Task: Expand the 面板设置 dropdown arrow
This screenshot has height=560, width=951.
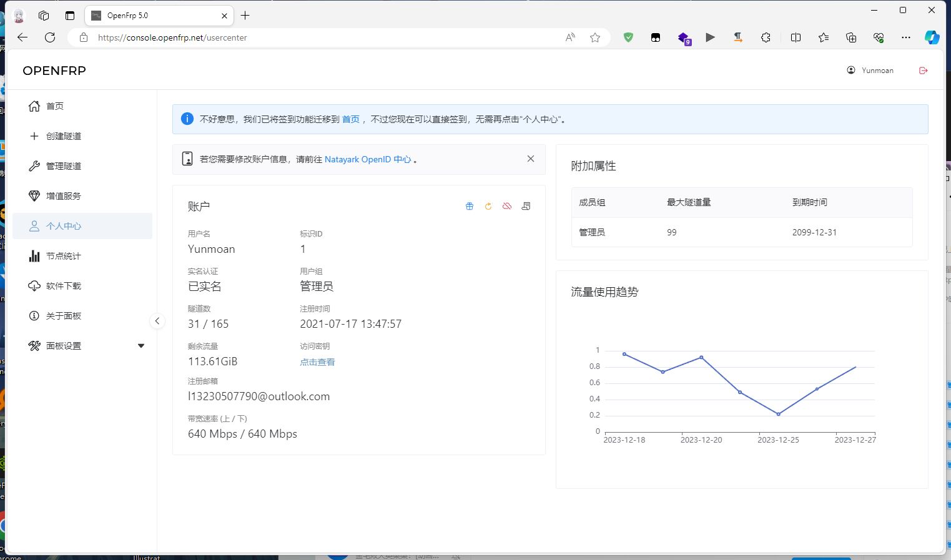Action: coord(141,346)
